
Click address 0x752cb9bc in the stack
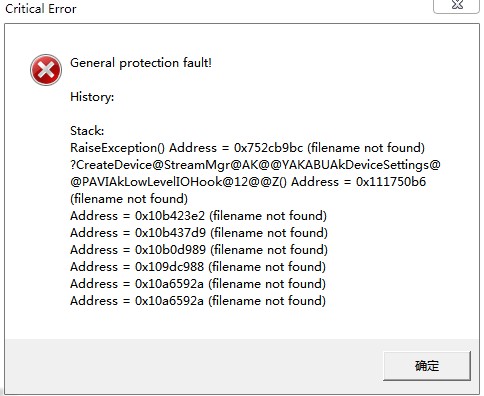269,148
